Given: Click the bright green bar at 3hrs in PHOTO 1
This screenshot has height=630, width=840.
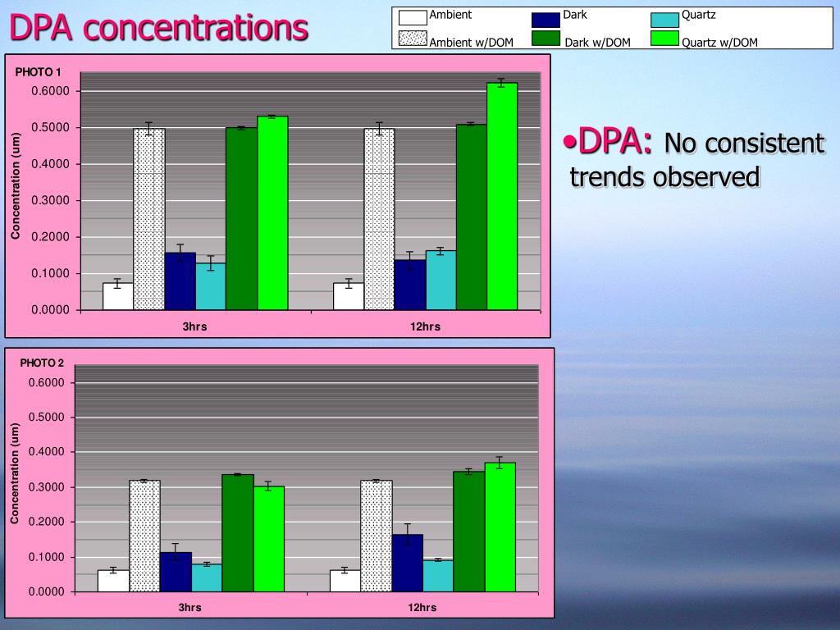Looking at the screenshot, I should click(x=272, y=212).
